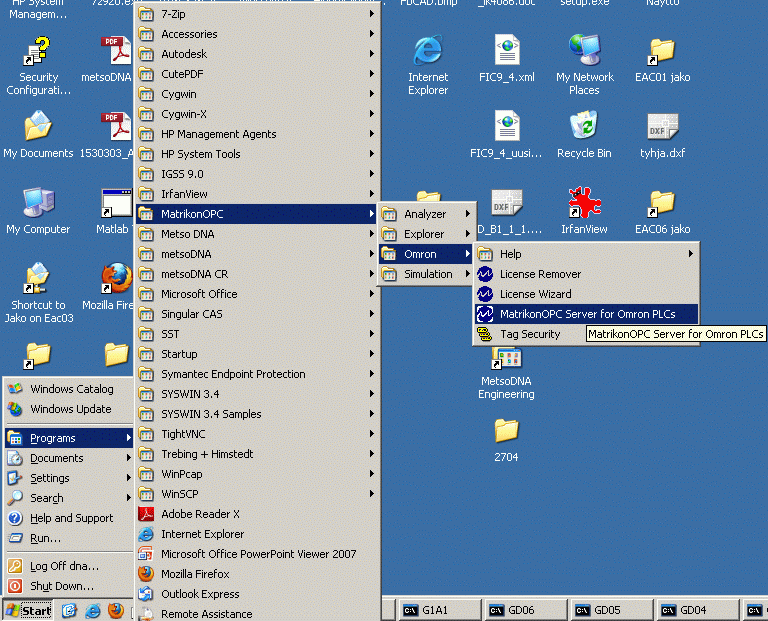The image size is (768, 621).
Task: Open tyhja.dxf file icon
Action: coord(662,126)
